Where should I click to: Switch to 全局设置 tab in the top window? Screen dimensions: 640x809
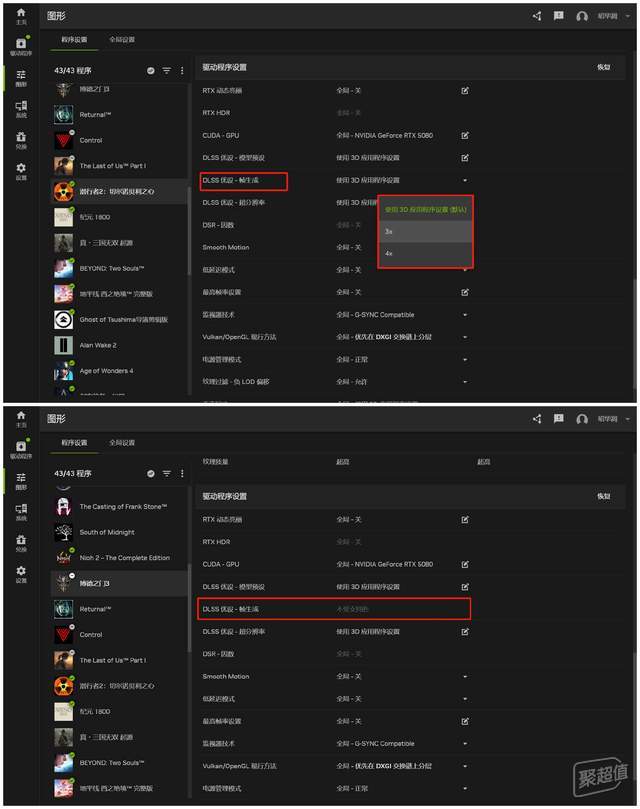[122, 40]
